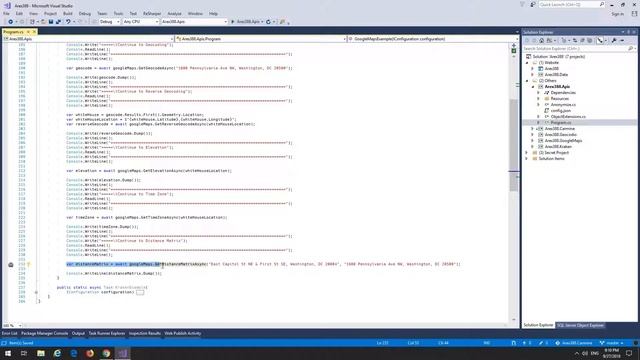Image resolution: width=640 pixels, height=360 pixels.
Task: Switch to the Solution Explorer bottom tab
Action: click(538, 325)
